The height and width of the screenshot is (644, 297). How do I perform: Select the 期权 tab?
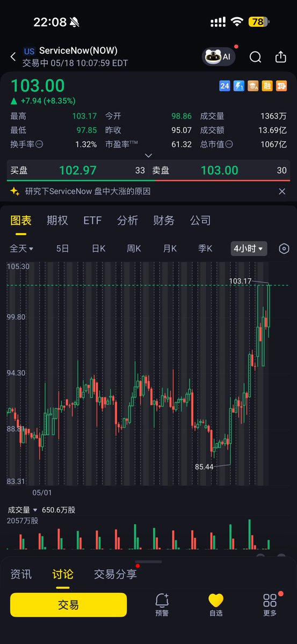(x=57, y=221)
